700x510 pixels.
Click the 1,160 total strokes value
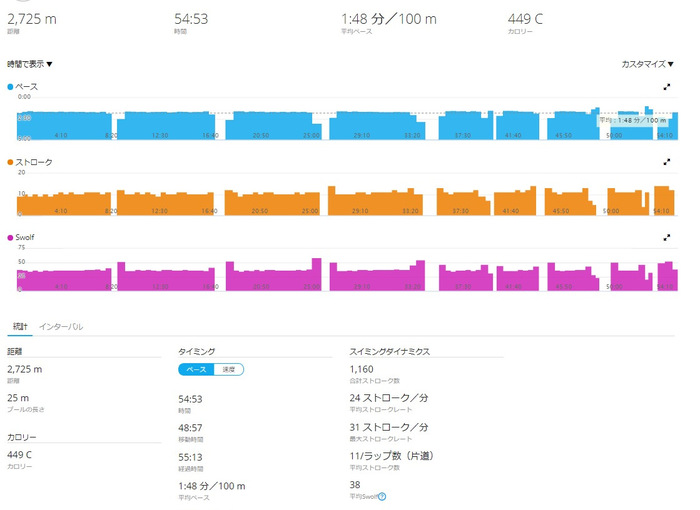(x=362, y=369)
